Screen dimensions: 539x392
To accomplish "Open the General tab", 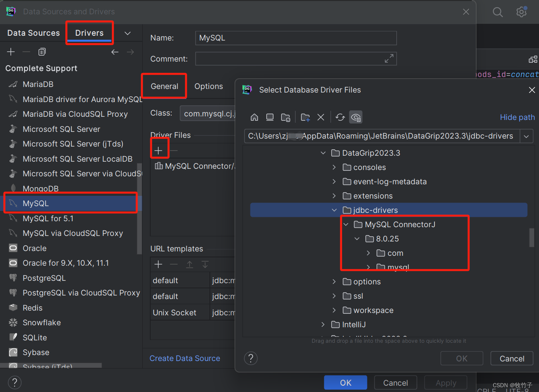I will coord(164,86).
